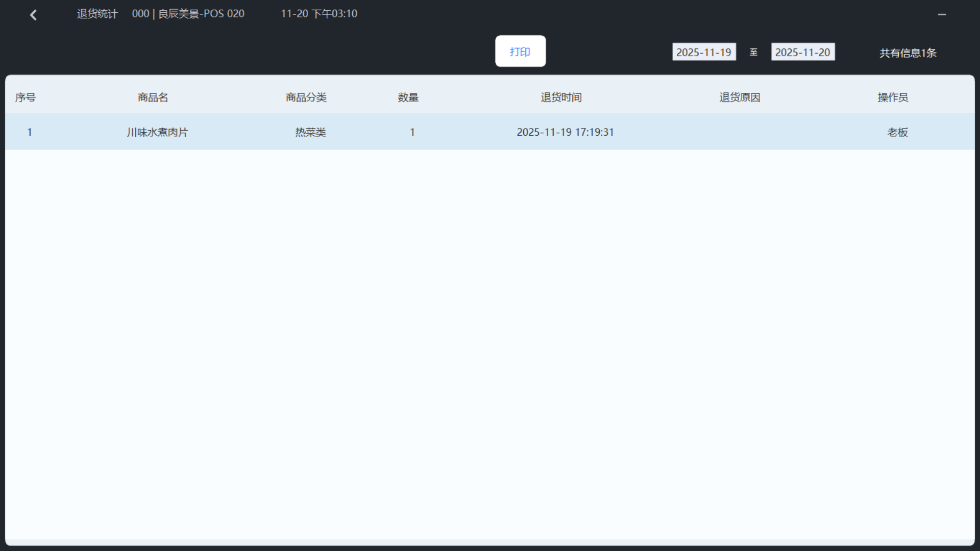Viewport: 980px width, 551px height.
Task: Click the 良辰美景-POS 020 store label
Action: coord(201,14)
